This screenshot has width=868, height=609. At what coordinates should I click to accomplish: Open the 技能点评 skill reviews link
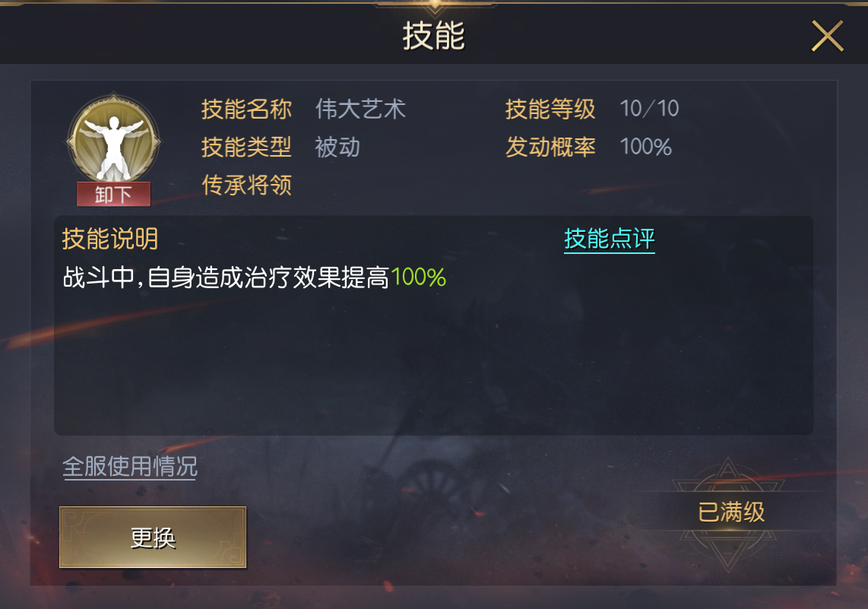(x=610, y=239)
